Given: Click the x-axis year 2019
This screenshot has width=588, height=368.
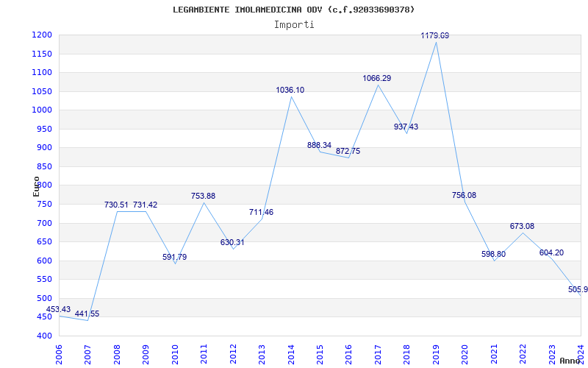Looking at the screenshot, I should pos(436,354).
